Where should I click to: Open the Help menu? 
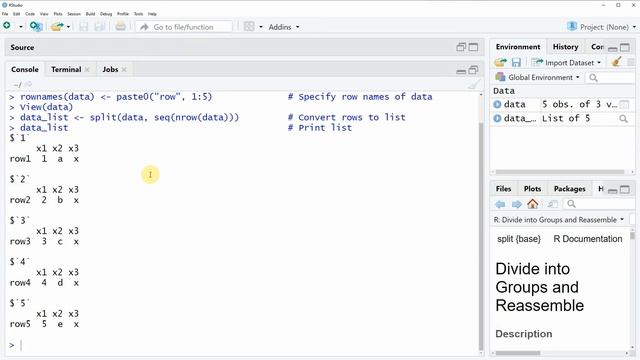pyautogui.click(x=152, y=14)
